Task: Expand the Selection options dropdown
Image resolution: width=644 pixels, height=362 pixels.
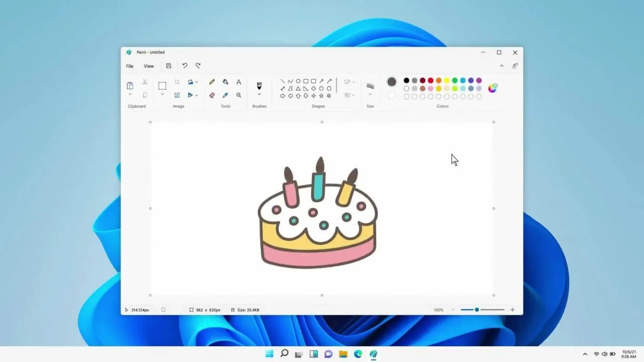Action: click(162, 95)
